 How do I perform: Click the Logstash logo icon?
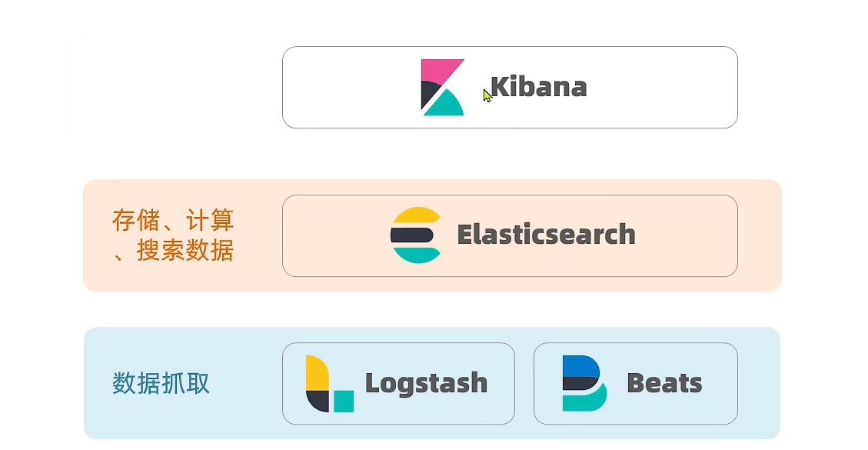click(x=329, y=383)
